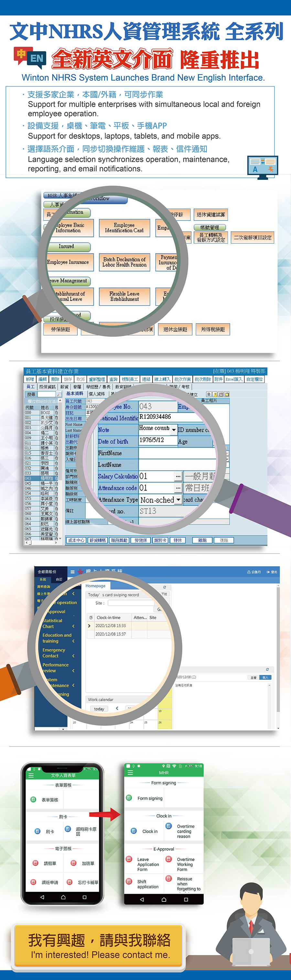Tap the red 調班申請 icon
Screen dimensions: 291x980
pos(33,882)
